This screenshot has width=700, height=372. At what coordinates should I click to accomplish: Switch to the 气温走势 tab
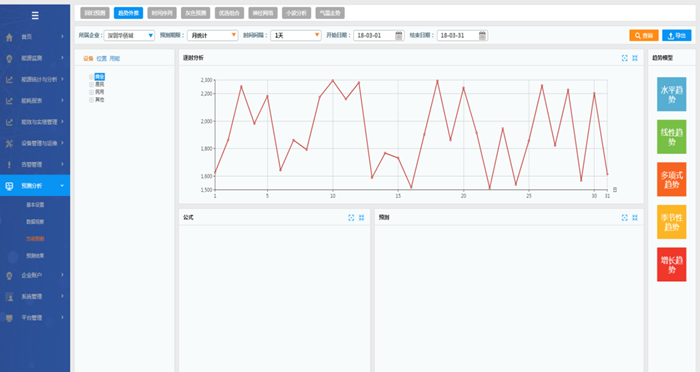(x=330, y=13)
